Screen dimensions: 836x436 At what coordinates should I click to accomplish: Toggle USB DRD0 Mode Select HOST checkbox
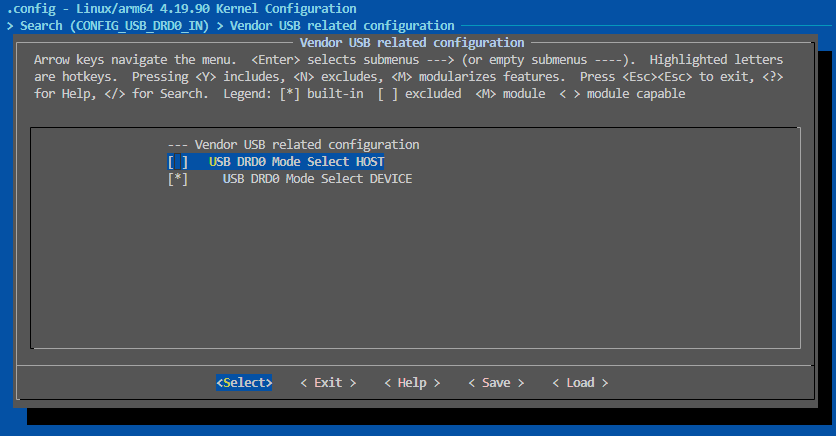pos(178,162)
